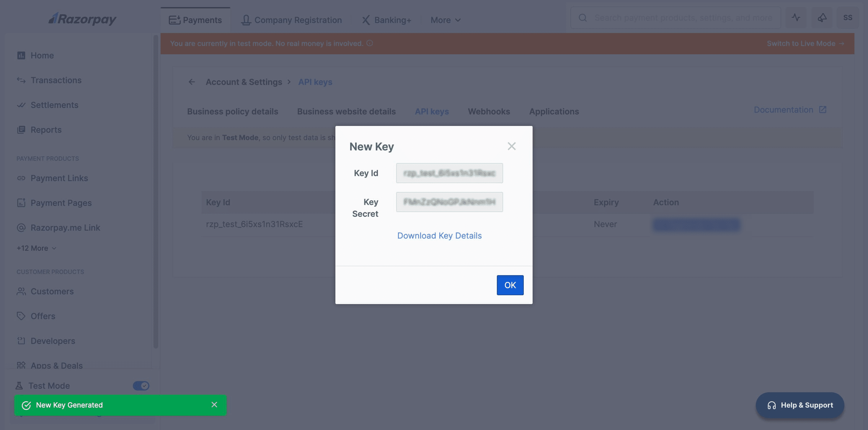Switch to the Webhooks tab

(489, 111)
